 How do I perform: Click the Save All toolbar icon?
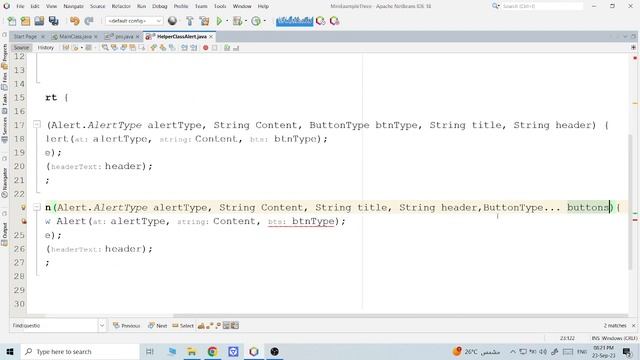[x=53, y=21]
